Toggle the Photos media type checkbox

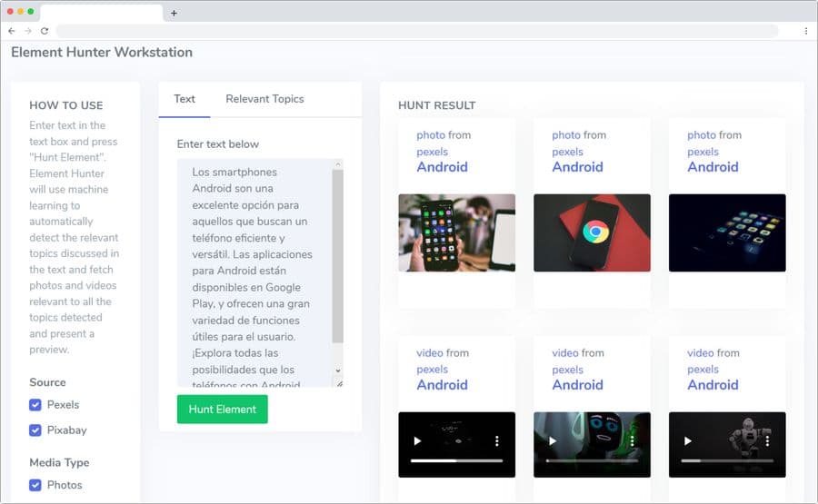coord(35,485)
